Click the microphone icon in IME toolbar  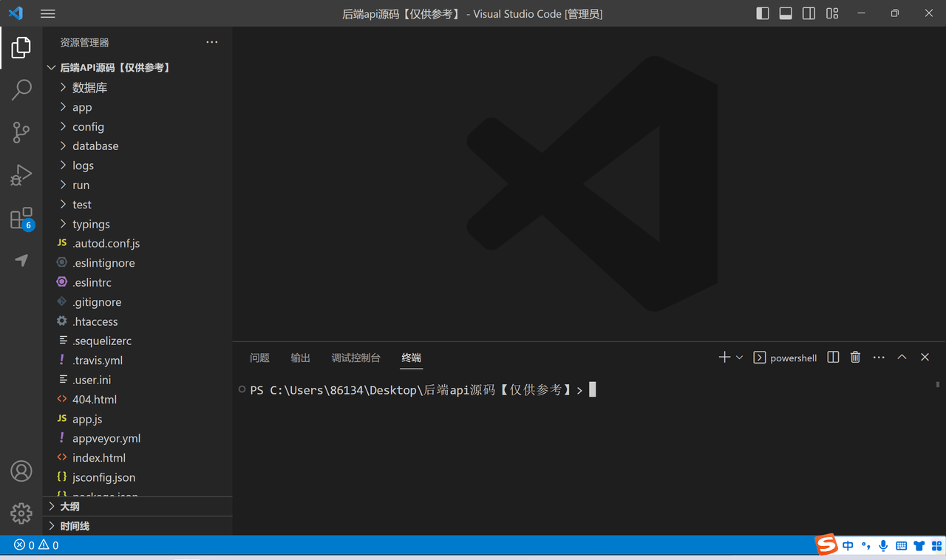[883, 546]
